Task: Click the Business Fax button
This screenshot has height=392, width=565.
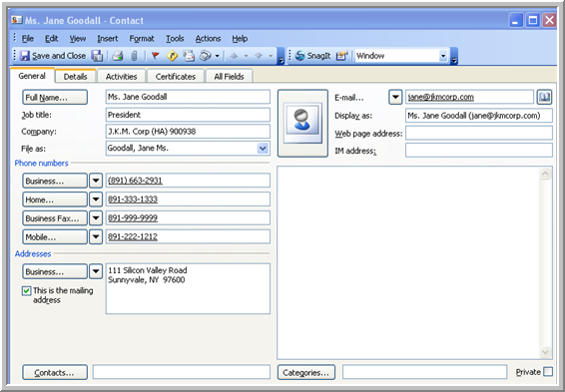Action: [x=55, y=218]
